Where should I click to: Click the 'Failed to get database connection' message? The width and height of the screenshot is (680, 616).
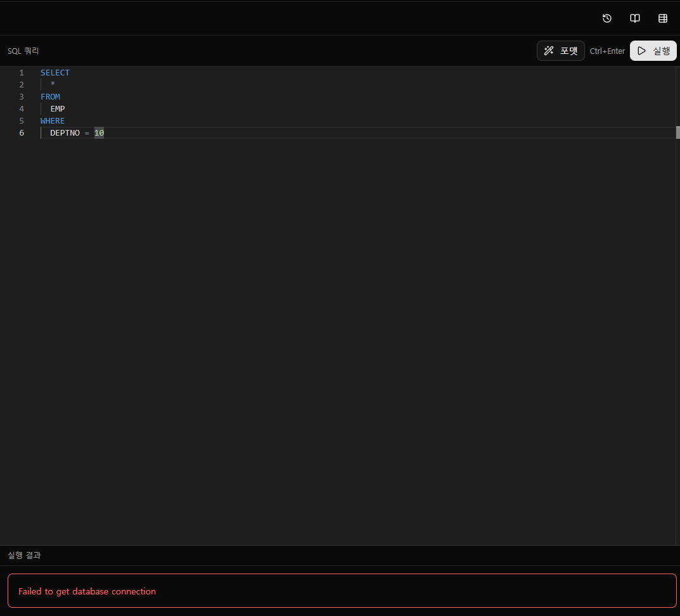[87, 591]
